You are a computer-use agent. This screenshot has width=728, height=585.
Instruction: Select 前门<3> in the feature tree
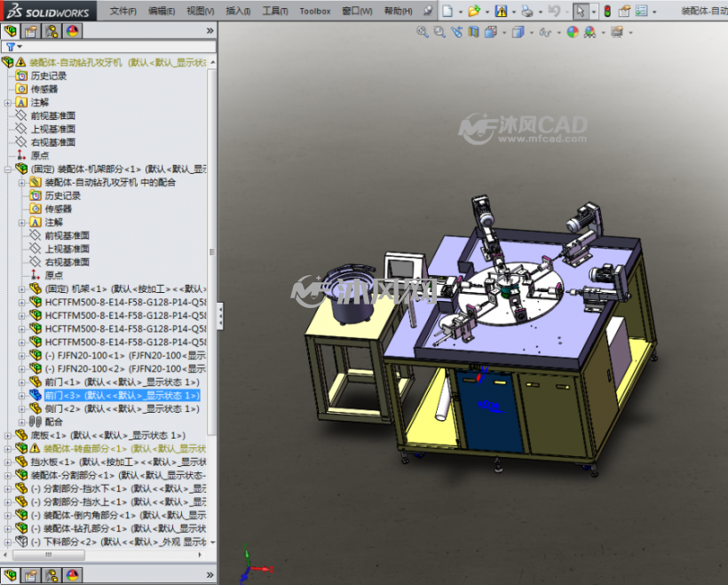click(x=123, y=396)
